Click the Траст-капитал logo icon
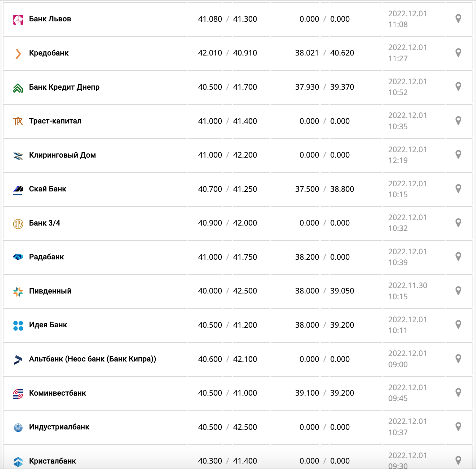This screenshot has width=476, height=469. pos(18,121)
